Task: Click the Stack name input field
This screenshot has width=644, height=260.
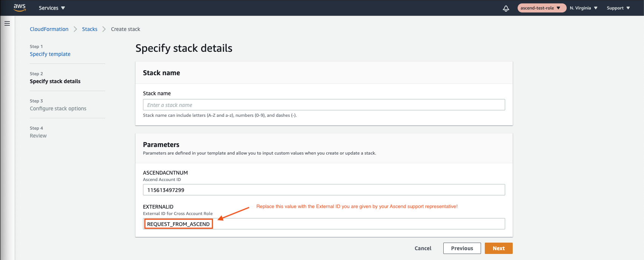Action: coord(324,105)
